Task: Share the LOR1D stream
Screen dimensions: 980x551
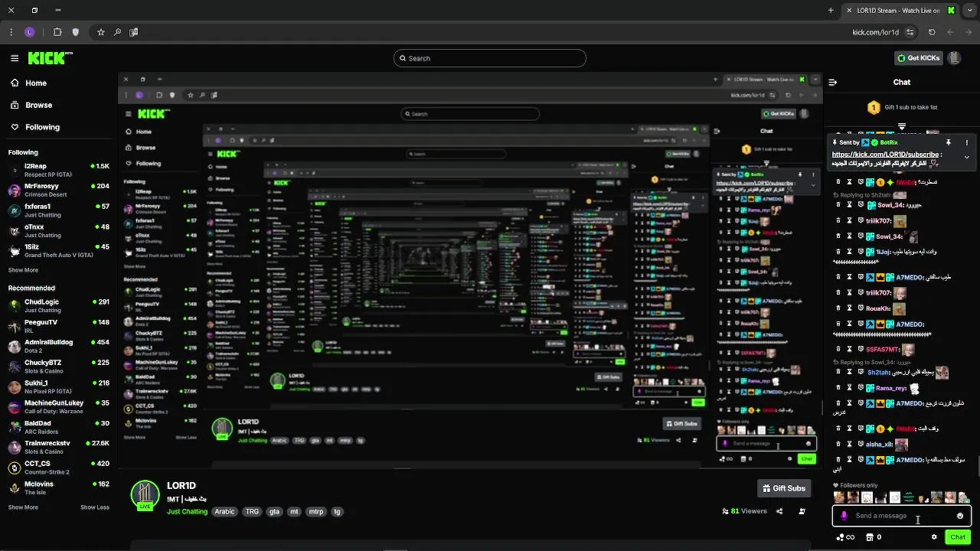Action: point(779,511)
